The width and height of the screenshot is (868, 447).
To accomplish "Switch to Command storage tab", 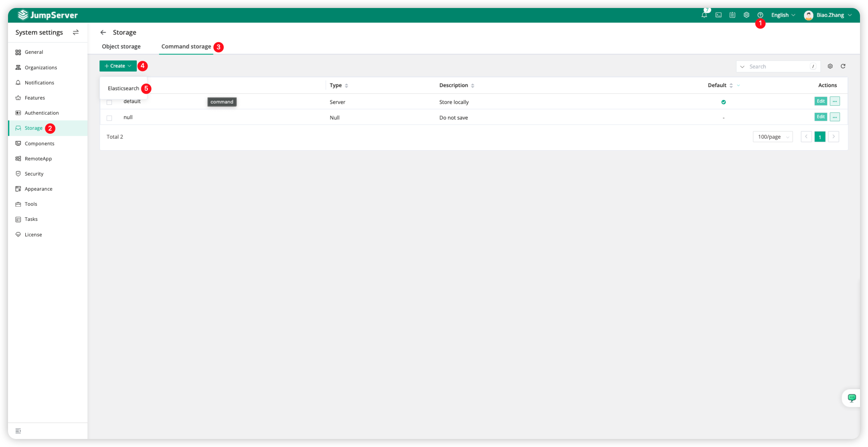I will (186, 47).
